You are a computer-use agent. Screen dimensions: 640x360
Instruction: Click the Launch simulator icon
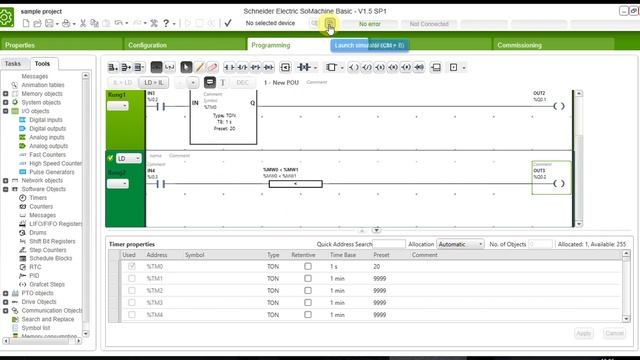[330, 24]
